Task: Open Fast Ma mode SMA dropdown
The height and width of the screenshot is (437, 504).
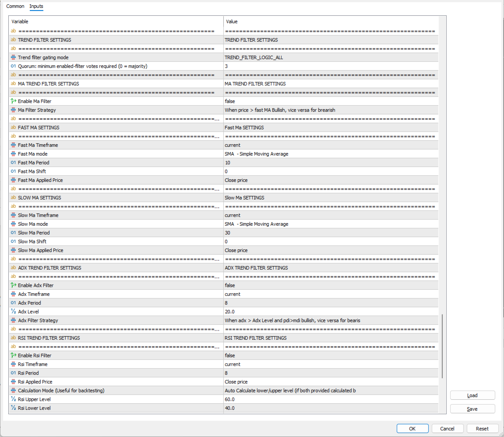Action: [331, 154]
